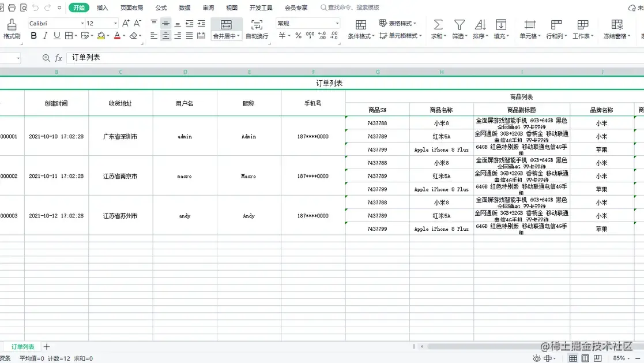Image resolution: width=644 pixels, height=363 pixels.
Task: Click the justify alignment icon
Action: [x=189, y=36]
